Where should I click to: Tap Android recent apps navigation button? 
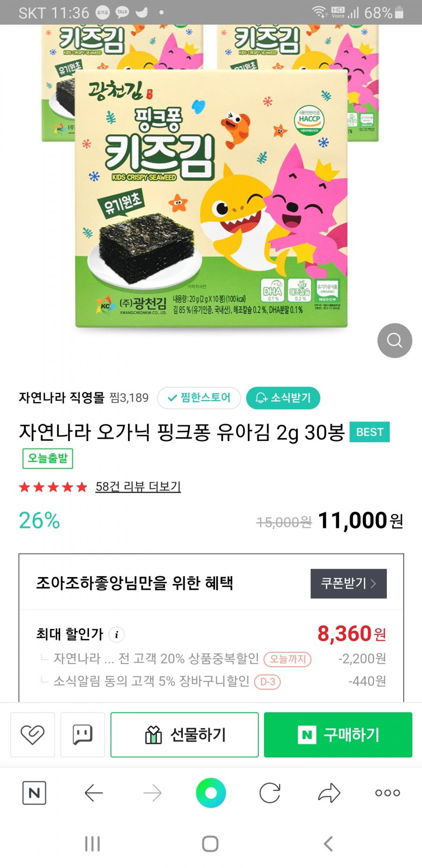click(x=92, y=844)
